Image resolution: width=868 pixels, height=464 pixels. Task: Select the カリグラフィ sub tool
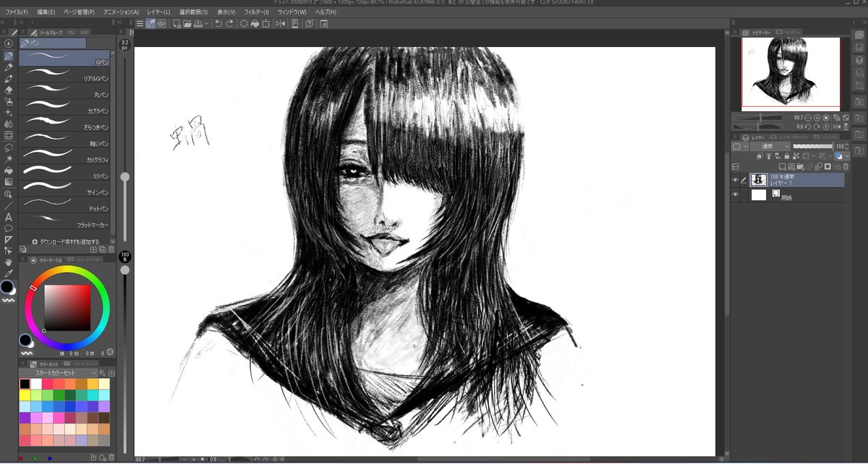point(65,155)
